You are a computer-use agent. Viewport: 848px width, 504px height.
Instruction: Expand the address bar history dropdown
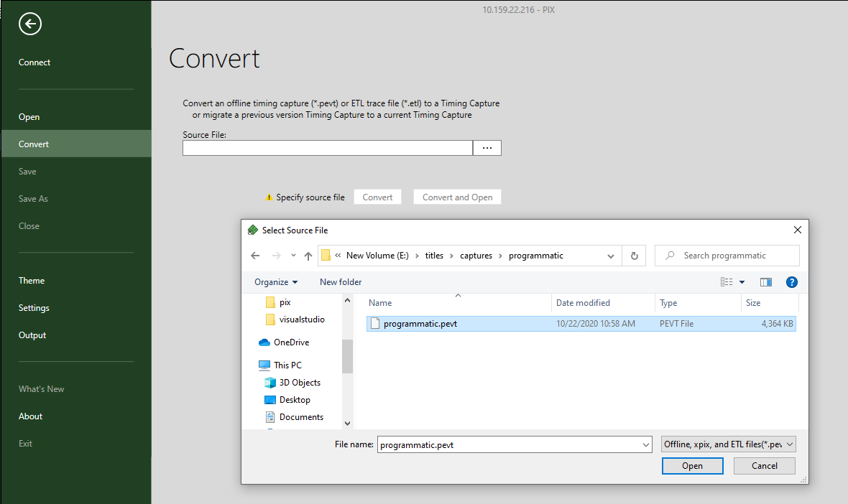[x=611, y=256]
